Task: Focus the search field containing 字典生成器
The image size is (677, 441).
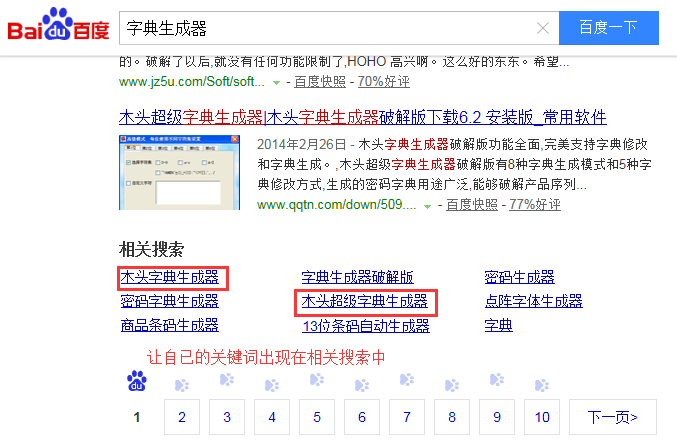Action: [330, 28]
